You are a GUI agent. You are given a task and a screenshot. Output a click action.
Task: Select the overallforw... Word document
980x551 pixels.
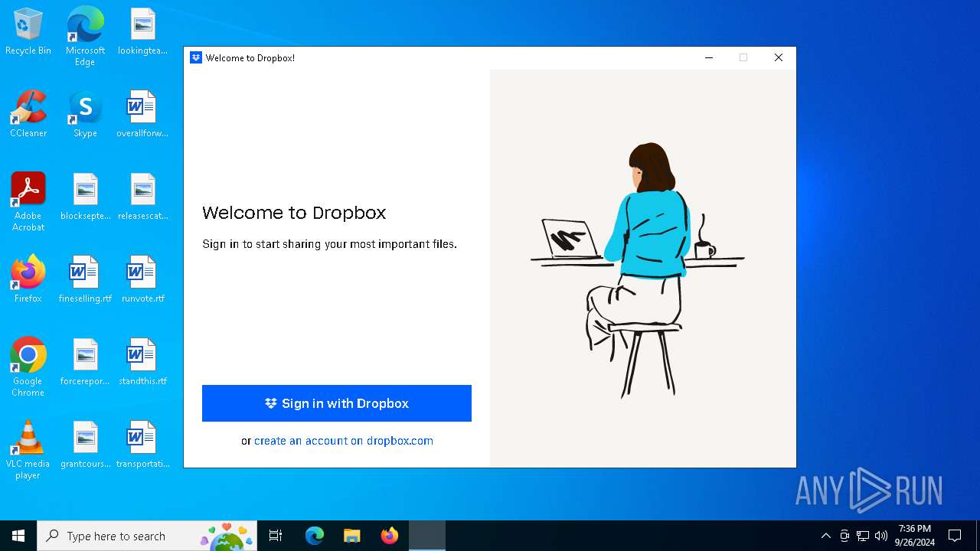coord(142,115)
